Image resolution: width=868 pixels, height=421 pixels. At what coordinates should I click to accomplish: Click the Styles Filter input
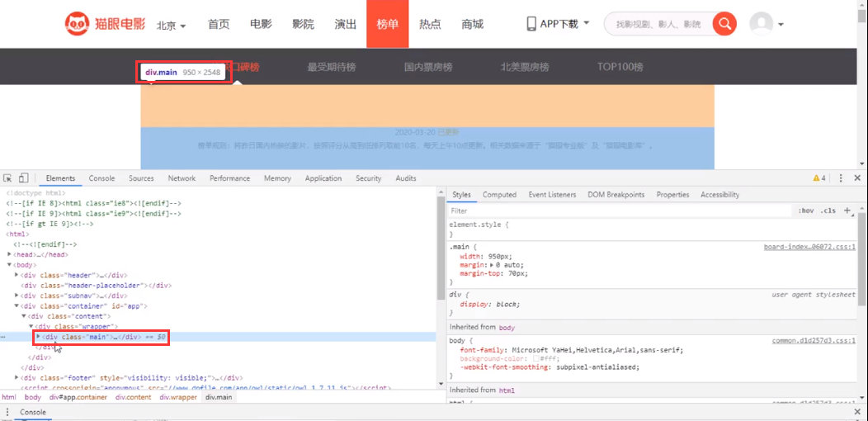[620, 211]
